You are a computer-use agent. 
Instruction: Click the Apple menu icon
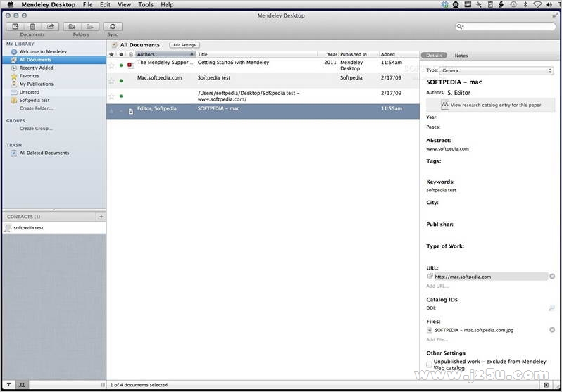pos(11,4)
